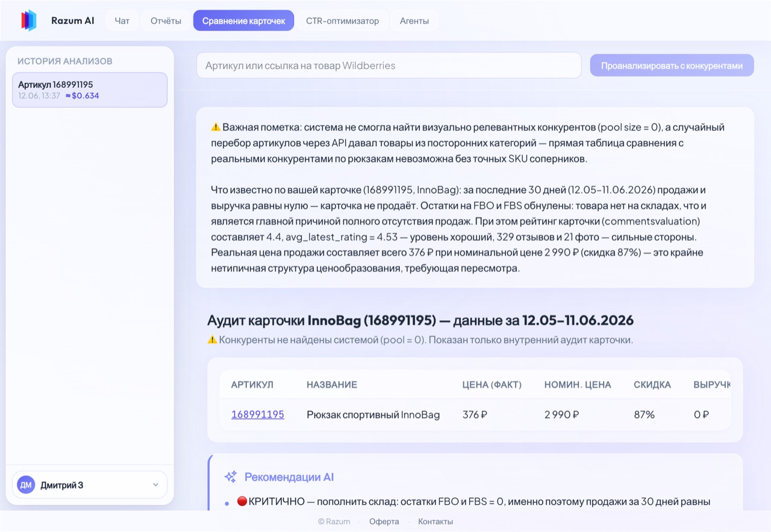Open the Оферта footer link
This screenshot has width=771, height=532.
[384, 521]
